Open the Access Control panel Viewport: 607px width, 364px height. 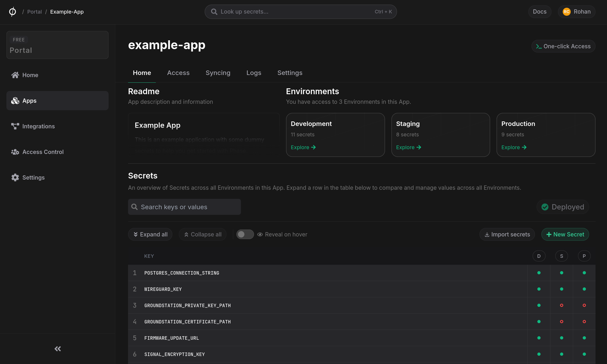pos(43,152)
